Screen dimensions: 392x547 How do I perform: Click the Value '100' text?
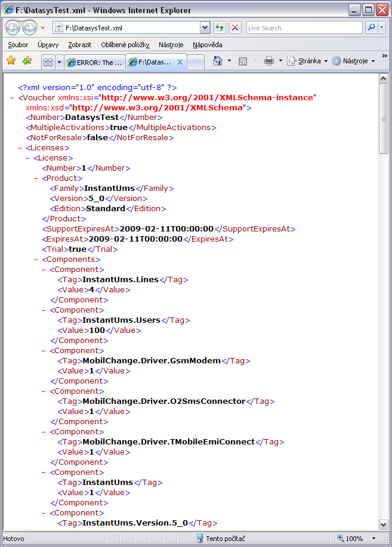(x=97, y=330)
